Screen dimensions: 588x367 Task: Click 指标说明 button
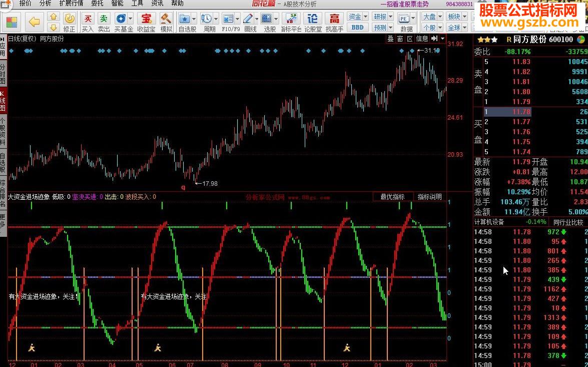[429, 197]
